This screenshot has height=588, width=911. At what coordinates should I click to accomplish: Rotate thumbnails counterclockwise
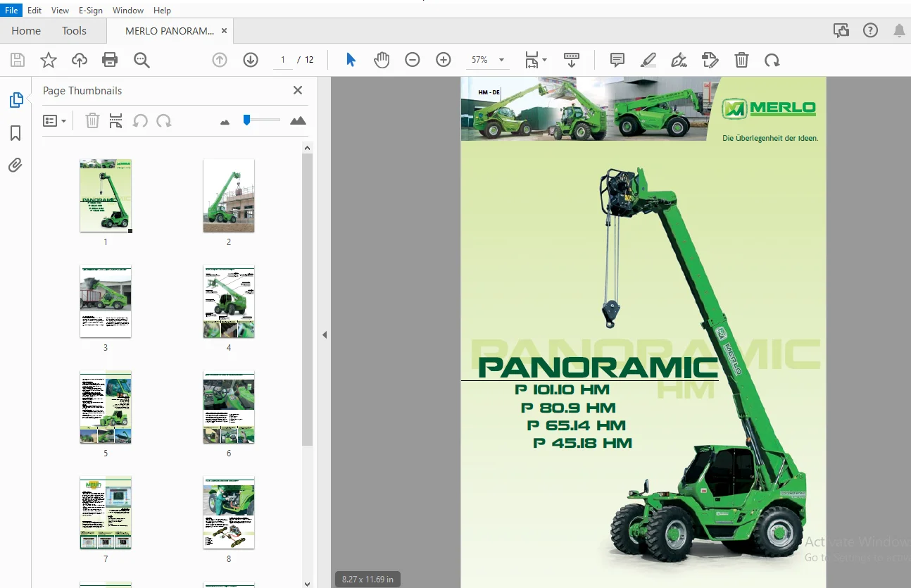[x=140, y=121]
